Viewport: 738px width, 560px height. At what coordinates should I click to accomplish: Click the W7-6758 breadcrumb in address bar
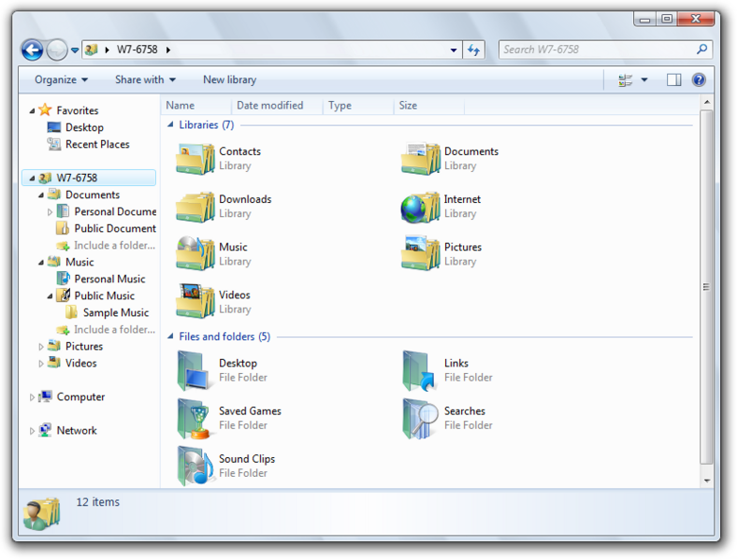tap(137, 50)
